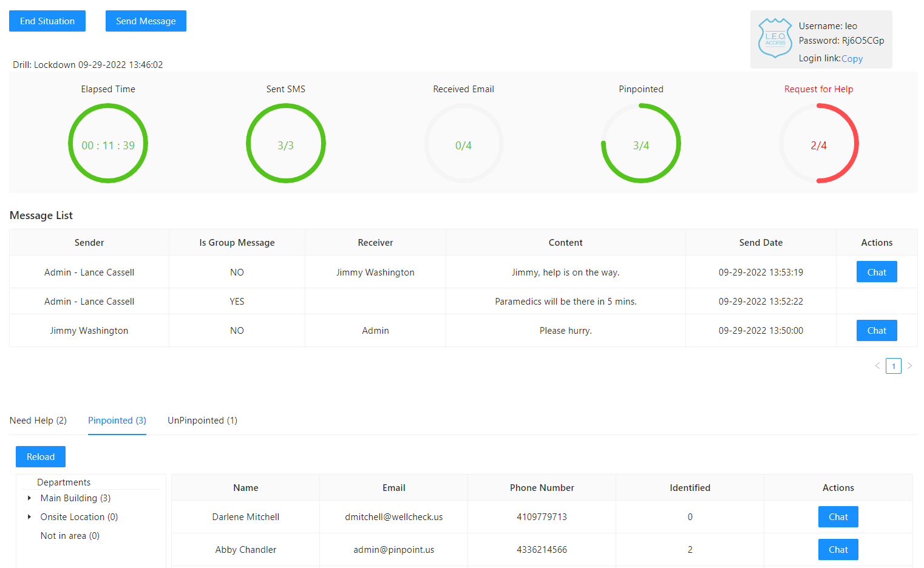Click the Request for Help progress ring
924x568 pixels.
(x=819, y=143)
